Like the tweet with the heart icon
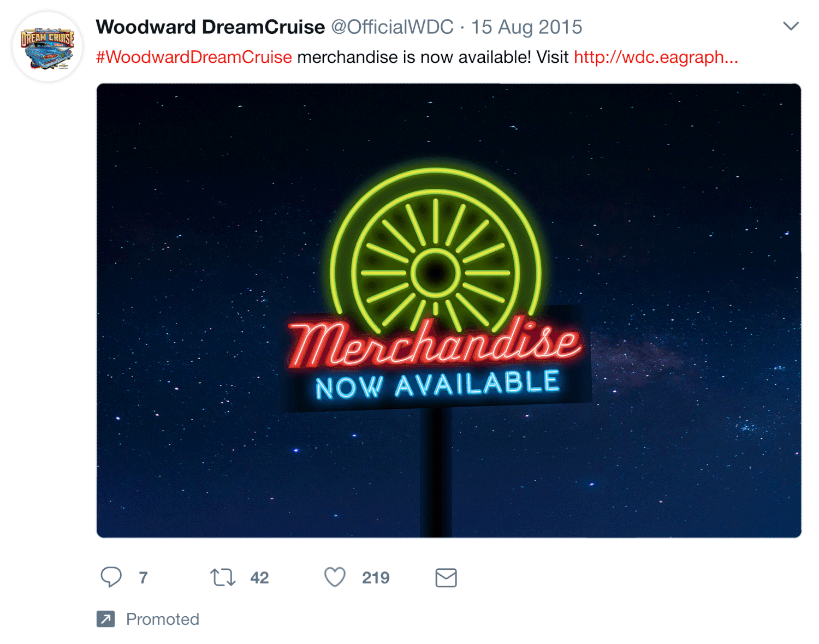819x644 pixels. click(335, 577)
